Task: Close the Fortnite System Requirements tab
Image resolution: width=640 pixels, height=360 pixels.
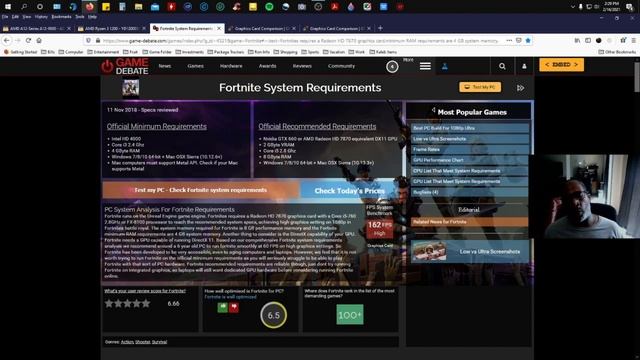Action: 219,29
